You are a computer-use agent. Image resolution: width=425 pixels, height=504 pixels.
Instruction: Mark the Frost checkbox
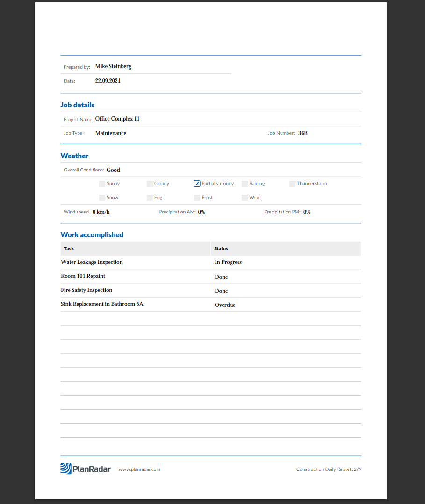pyautogui.click(x=197, y=198)
